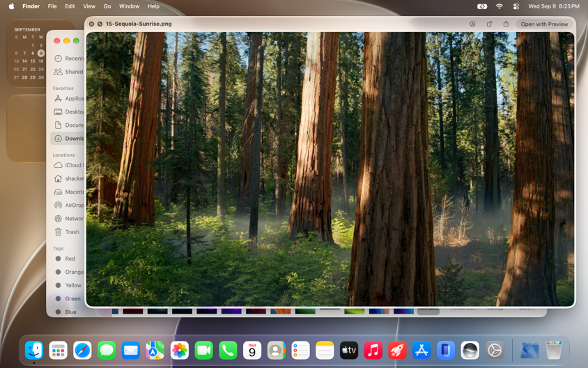Click the battery status icon in menu bar
Screen dimensions: 588x368
tap(482, 6)
